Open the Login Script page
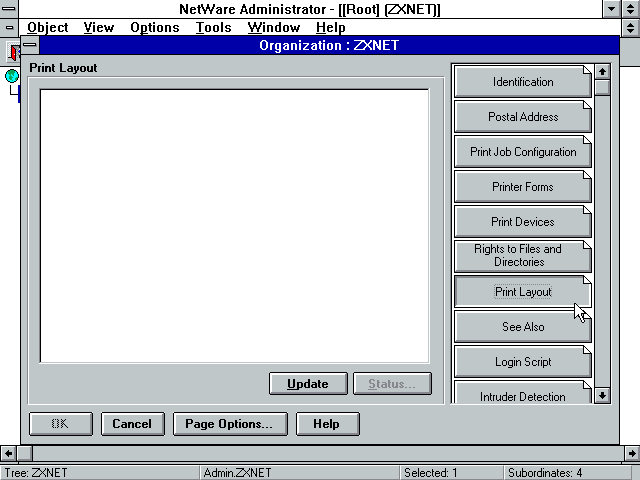Image resolution: width=640 pixels, height=480 pixels. 523,362
